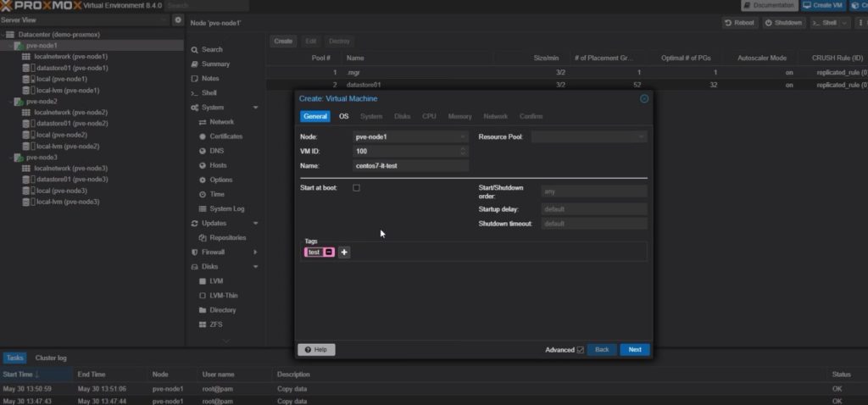Open localnetwork (pve-node1) entry
868x405 pixels.
71,57
